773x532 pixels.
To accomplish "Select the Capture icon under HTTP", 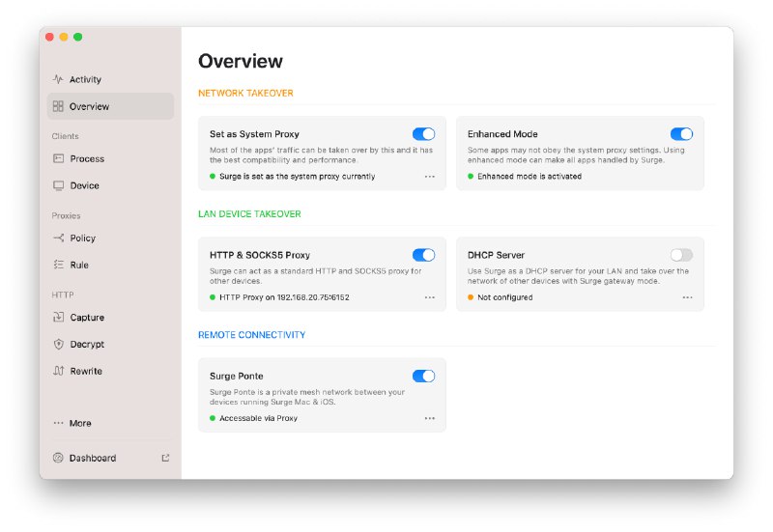I will [58, 317].
